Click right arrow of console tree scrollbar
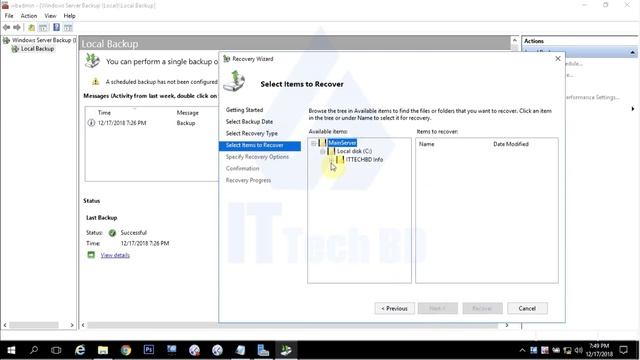 [x=72, y=325]
